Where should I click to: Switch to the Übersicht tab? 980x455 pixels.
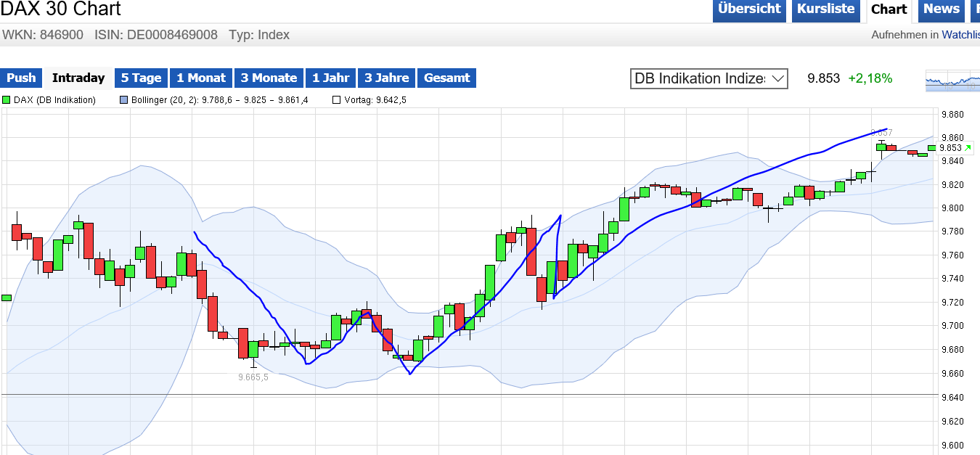point(749,9)
